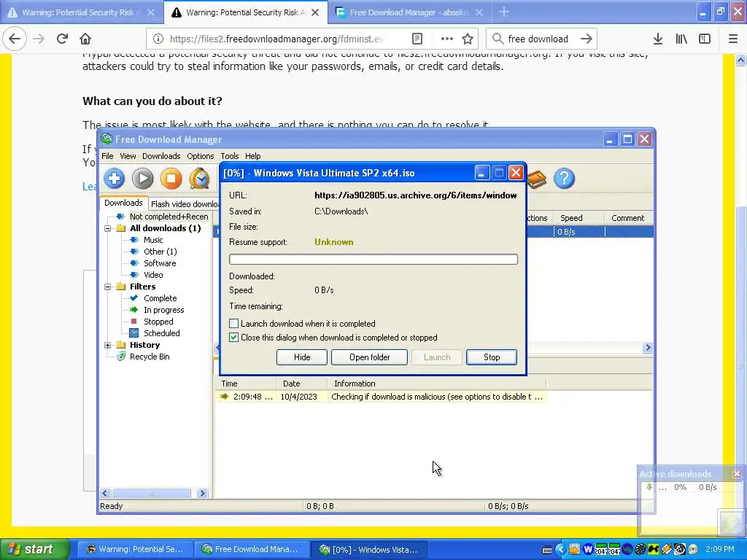
Task: Open the Tools menu
Action: point(229,156)
